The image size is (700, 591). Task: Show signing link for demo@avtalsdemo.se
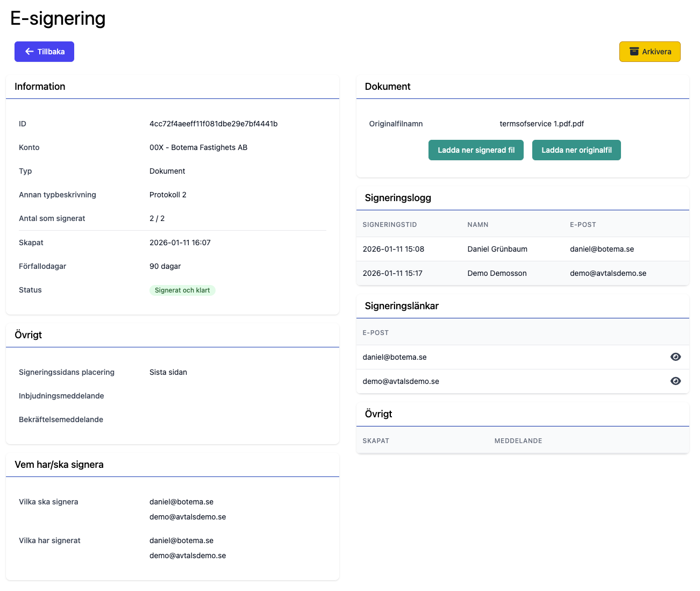[675, 381]
